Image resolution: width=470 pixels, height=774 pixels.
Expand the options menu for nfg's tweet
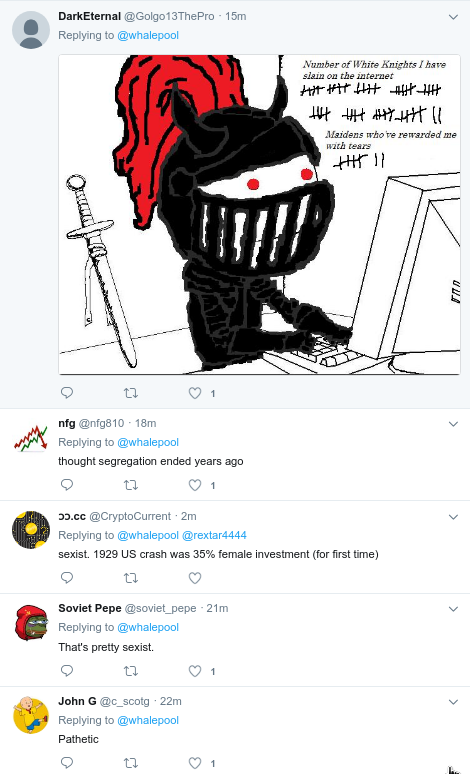click(x=453, y=424)
